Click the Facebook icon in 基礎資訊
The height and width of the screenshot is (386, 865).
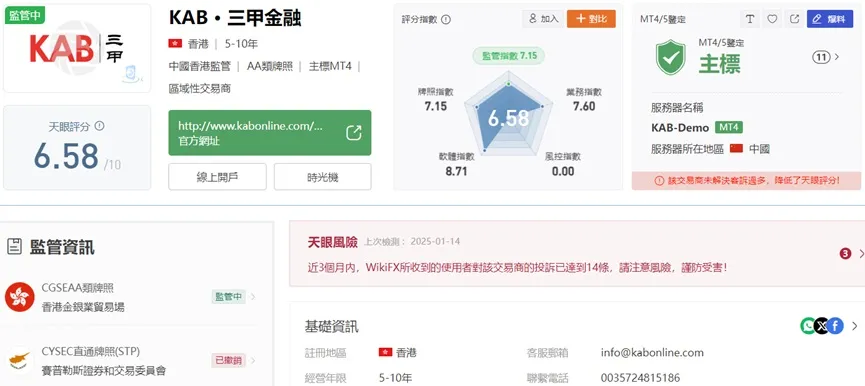click(836, 326)
